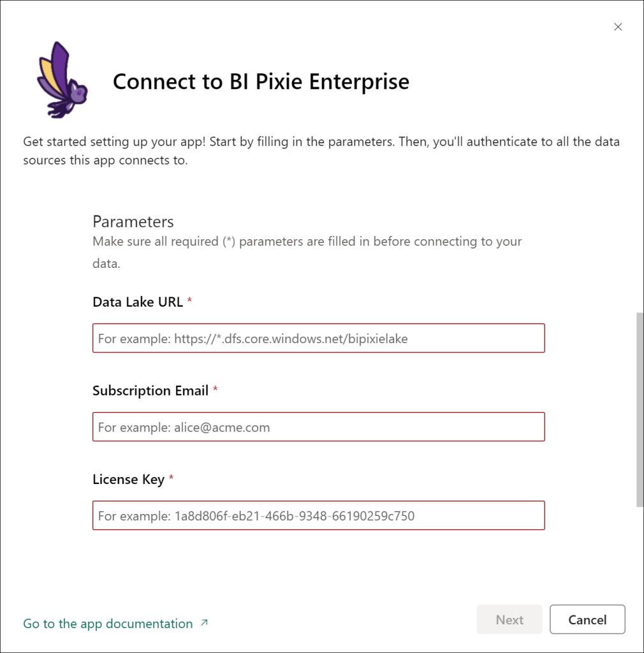Click the BI Pixie fairy logo
The width and height of the screenshot is (644, 653).
coord(61,80)
